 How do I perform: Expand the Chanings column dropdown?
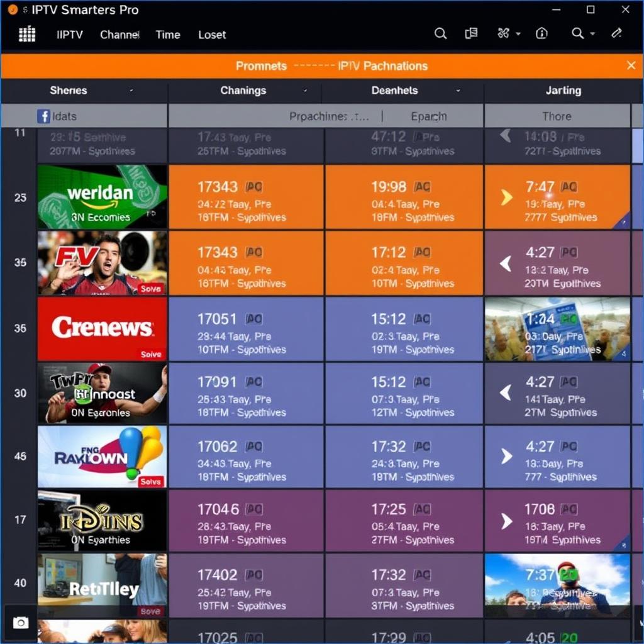click(305, 91)
